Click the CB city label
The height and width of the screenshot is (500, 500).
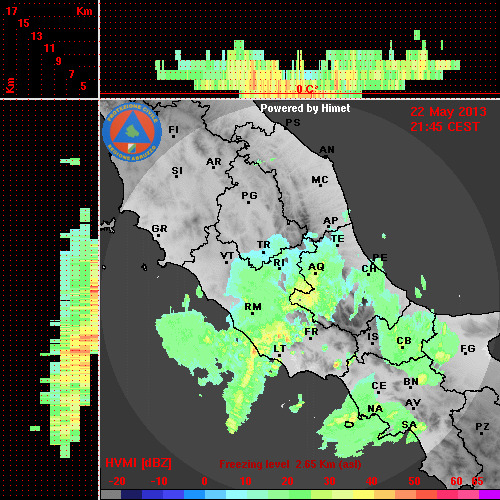click(x=404, y=341)
